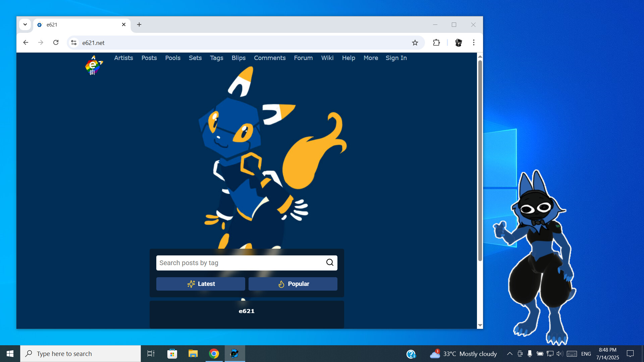Image resolution: width=644 pixels, height=362 pixels.
Task: Open File Explorer from the taskbar
Action: [x=193, y=354]
